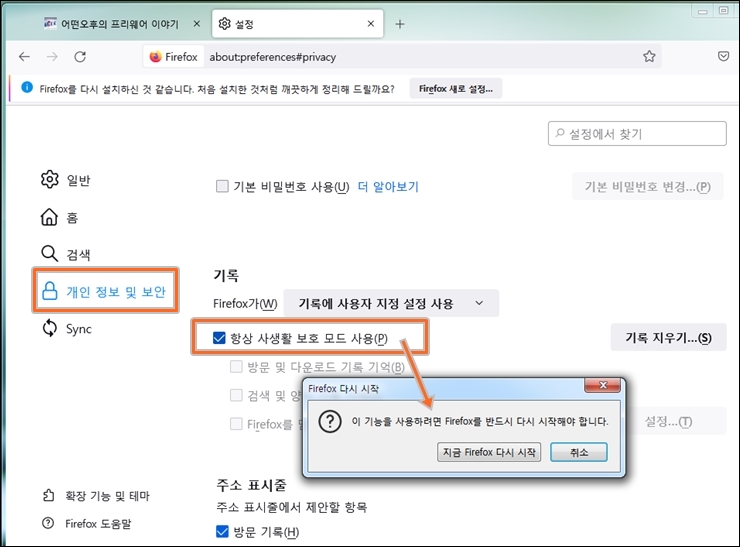Focus the 설정에서 찾기 search field
The image size is (740, 547).
click(637, 134)
